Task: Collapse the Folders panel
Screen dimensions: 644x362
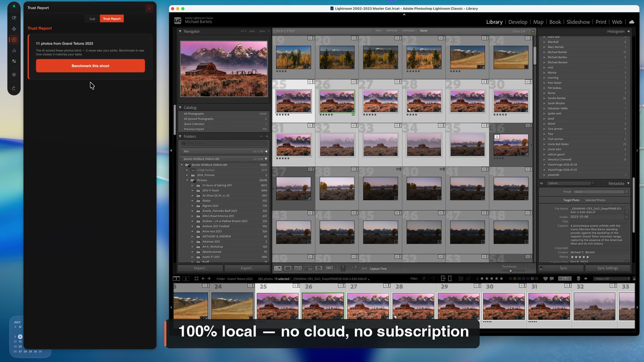Action: 180,136
